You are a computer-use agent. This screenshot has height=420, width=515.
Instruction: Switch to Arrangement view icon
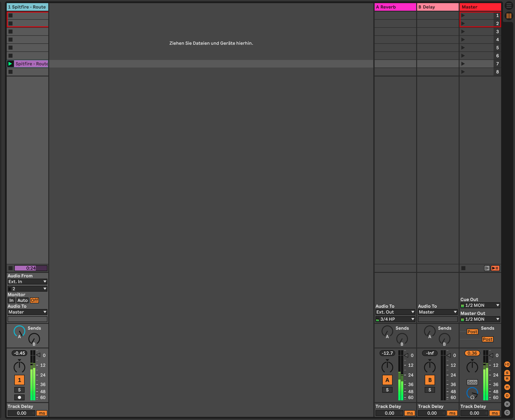tap(509, 6)
